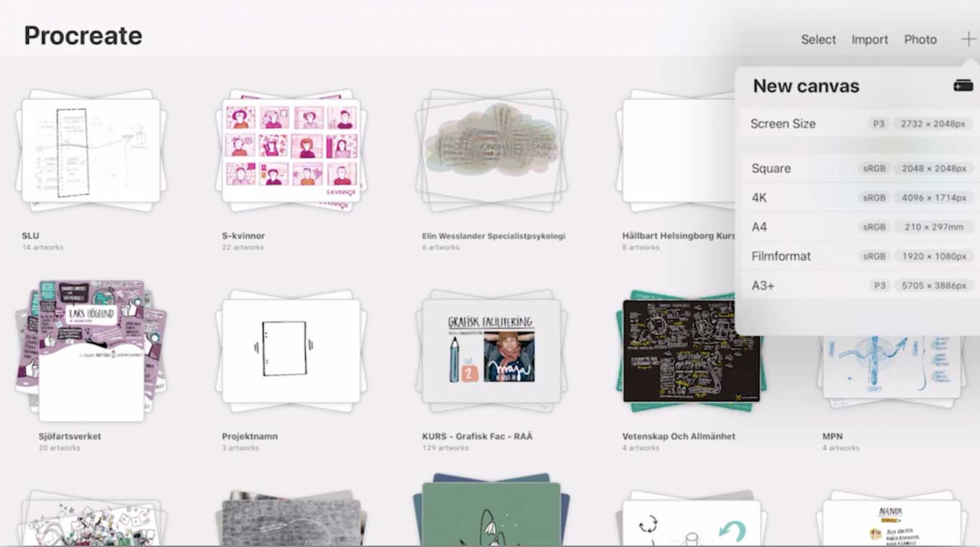Open Sjöfartsverket artwork stack
Image resolution: width=980 pixels, height=547 pixels.
pos(91,351)
